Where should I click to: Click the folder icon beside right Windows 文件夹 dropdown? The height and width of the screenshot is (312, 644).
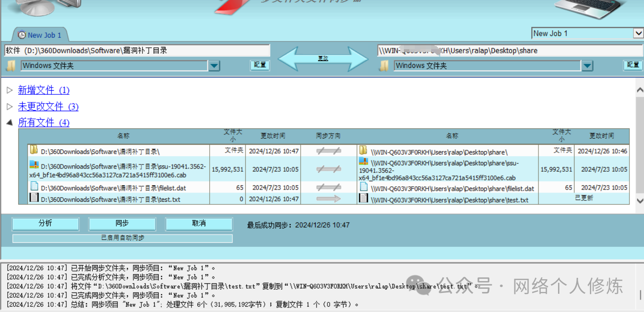click(384, 66)
